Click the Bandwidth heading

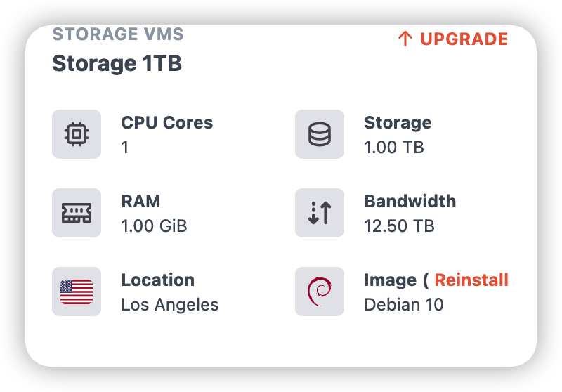(410, 202)
